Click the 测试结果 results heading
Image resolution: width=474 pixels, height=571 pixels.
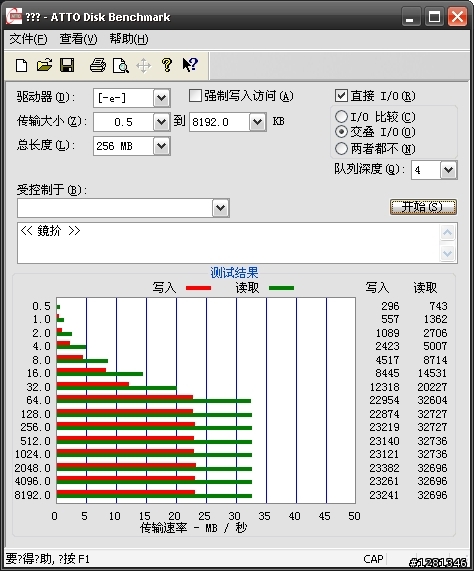(x=234, y=273)
